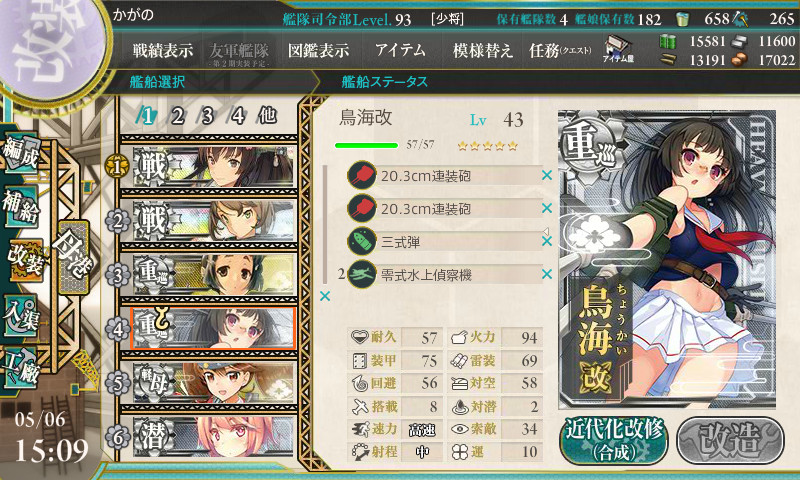Open the 任務 quest menu
This screenshot has height=480, width=800.
[560, 50]
